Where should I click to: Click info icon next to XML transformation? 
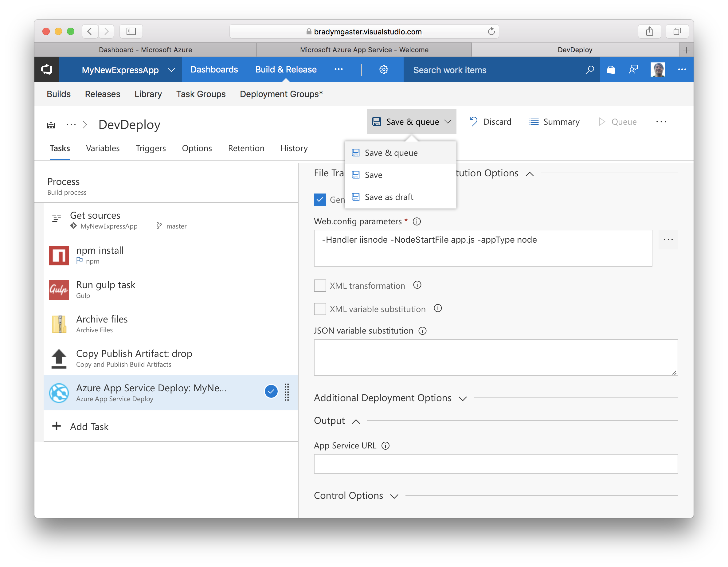[x=417, y=285]
